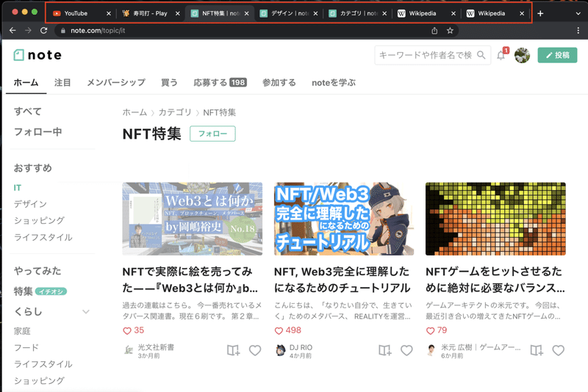Add DJ RIO article to magazine
This screenshot has width=588, height=392.
384,350
